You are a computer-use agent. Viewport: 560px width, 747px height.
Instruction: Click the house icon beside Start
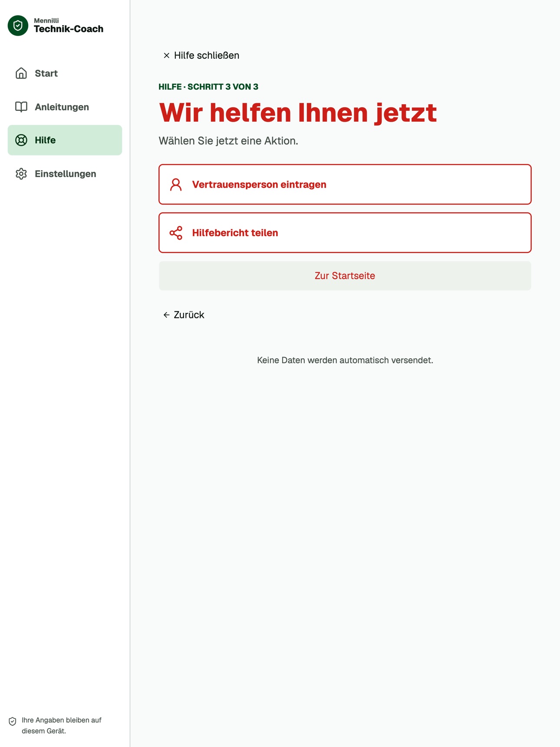click(21, 73)
